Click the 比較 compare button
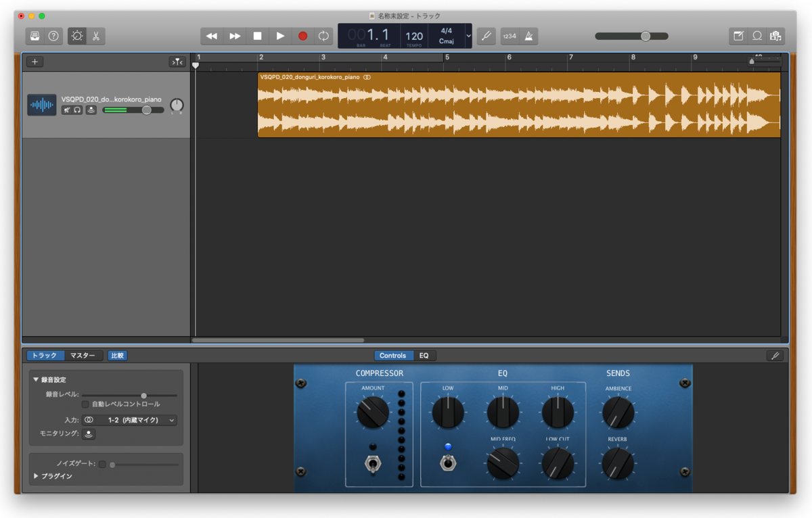The image size is (812, 518). click(x=118, y=356)
